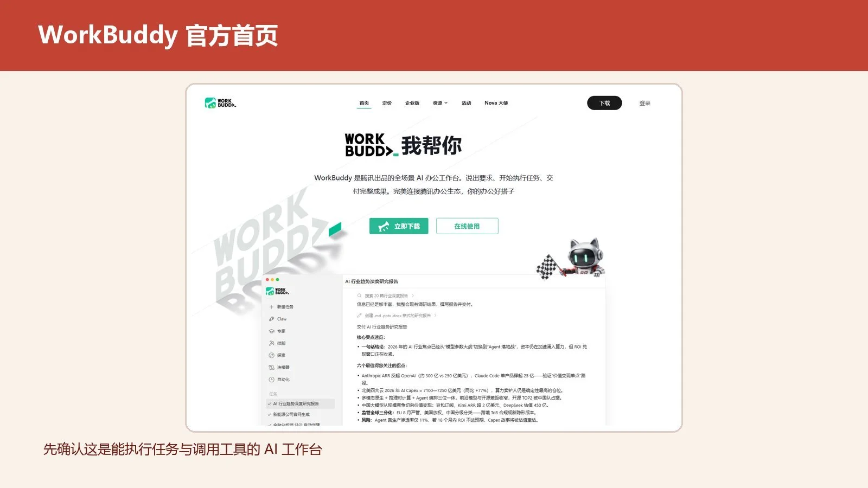This screenshot has height=488, width=868.
Task: Click the search icon in the 搜索 step
Action: click(x=359, y=296)
